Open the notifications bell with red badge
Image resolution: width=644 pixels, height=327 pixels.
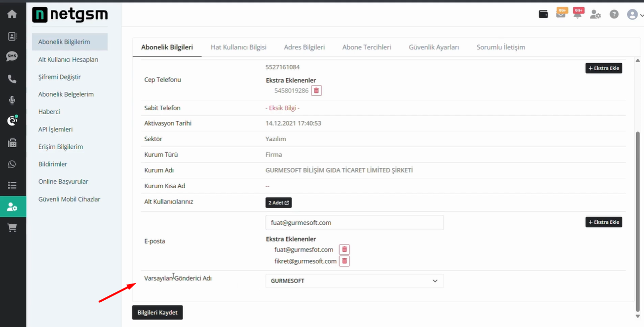[578, 13]
